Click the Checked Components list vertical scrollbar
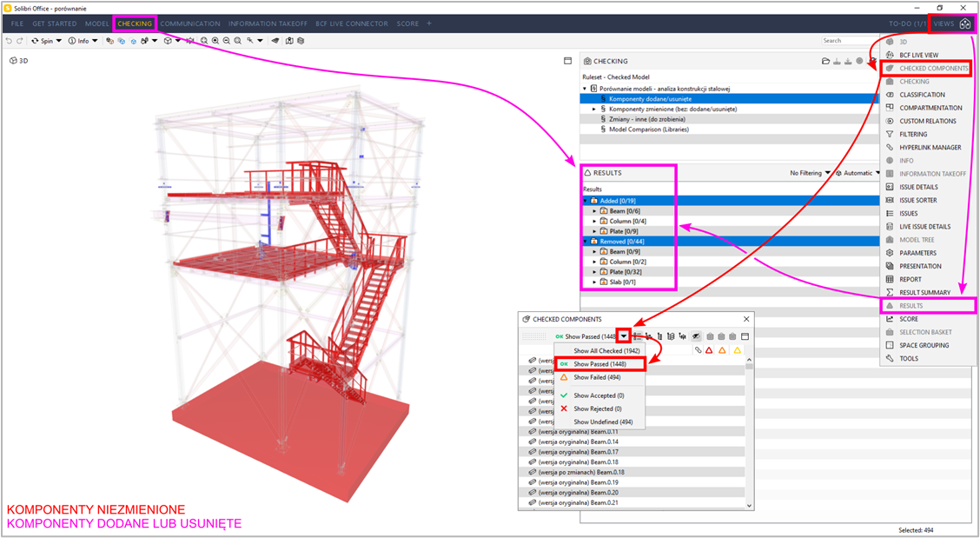Screen dimensions: 980x538 pyautogui.click(x=749, y=432)
